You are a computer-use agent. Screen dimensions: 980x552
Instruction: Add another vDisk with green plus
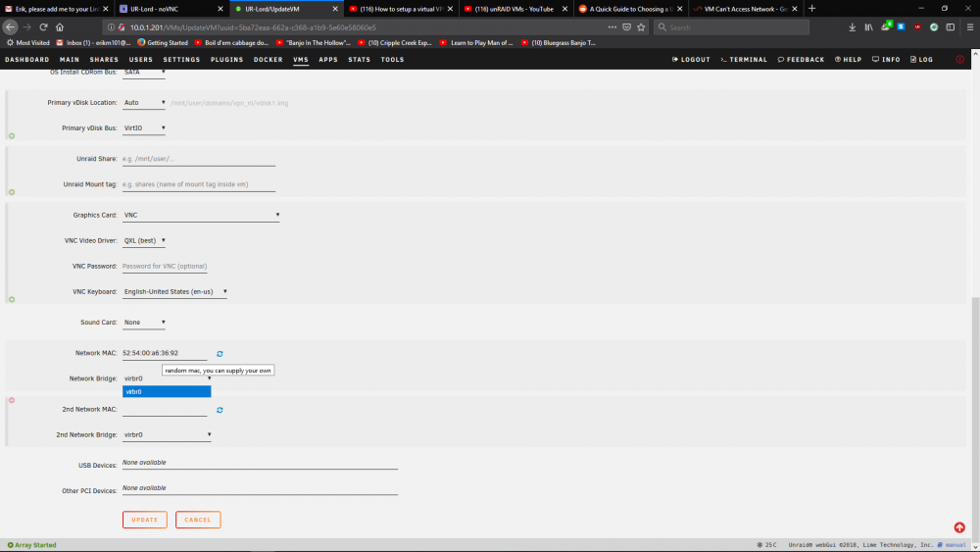[11, 135]
